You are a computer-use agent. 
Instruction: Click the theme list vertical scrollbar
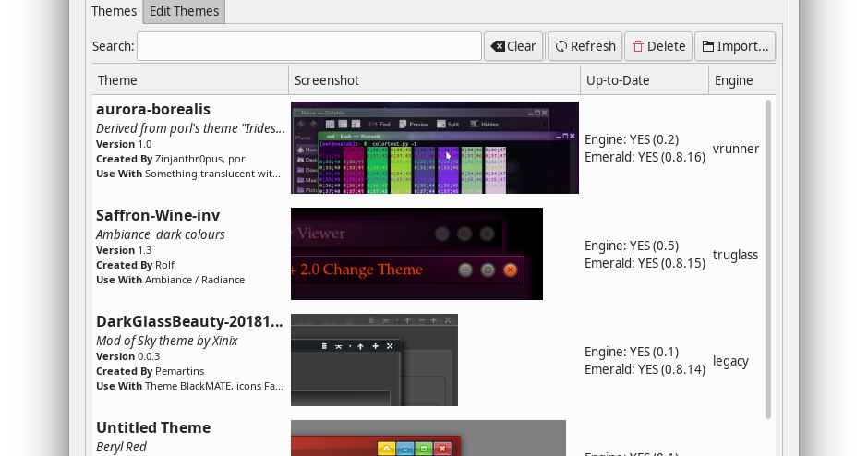768,259
